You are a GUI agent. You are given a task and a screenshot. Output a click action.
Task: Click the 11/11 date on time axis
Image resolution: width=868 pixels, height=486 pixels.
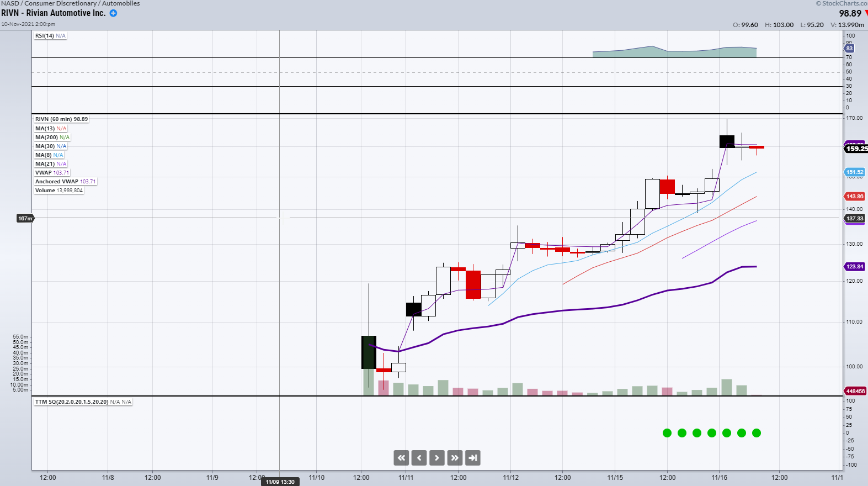click(406, 478)
